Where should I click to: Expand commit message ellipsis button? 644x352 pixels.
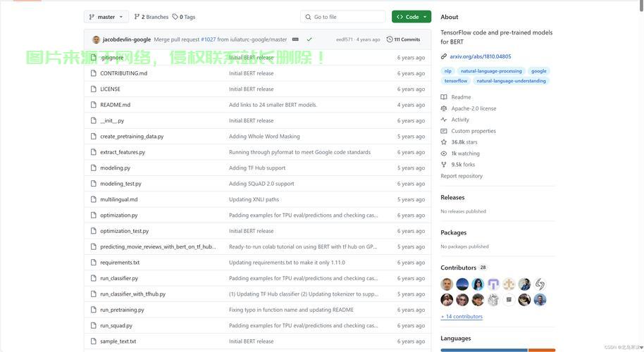295,39
